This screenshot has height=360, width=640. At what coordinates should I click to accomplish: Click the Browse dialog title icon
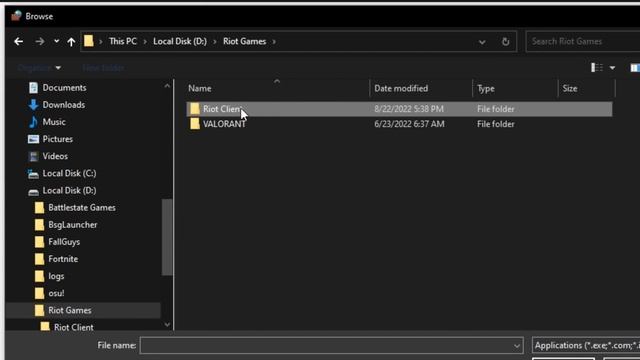click(16, 16)
